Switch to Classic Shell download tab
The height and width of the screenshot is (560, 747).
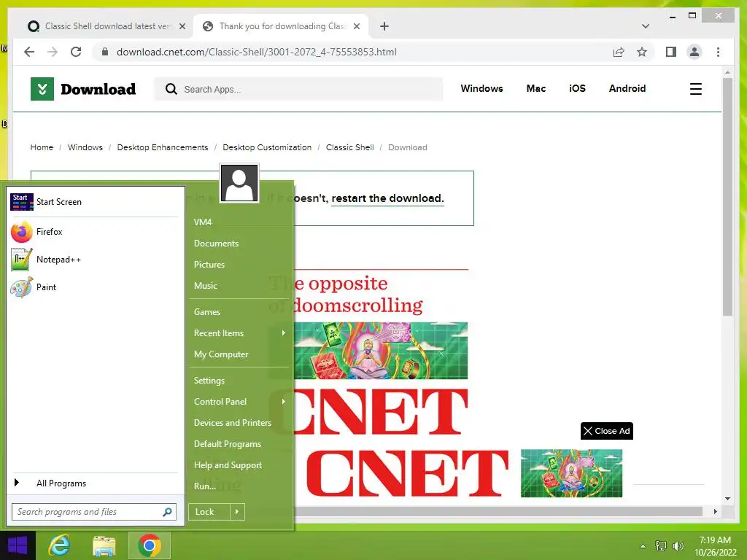pos(107,26)
